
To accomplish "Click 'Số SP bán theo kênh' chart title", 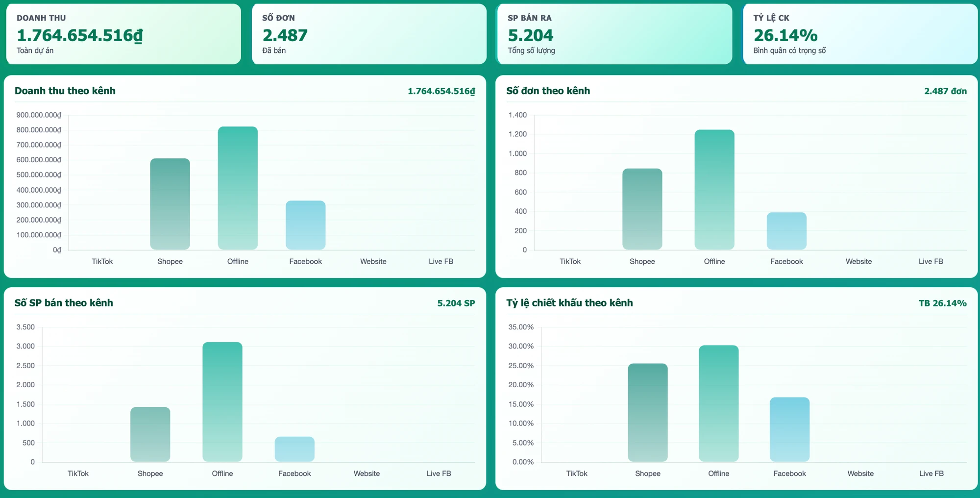I will (x=64, y=303).
